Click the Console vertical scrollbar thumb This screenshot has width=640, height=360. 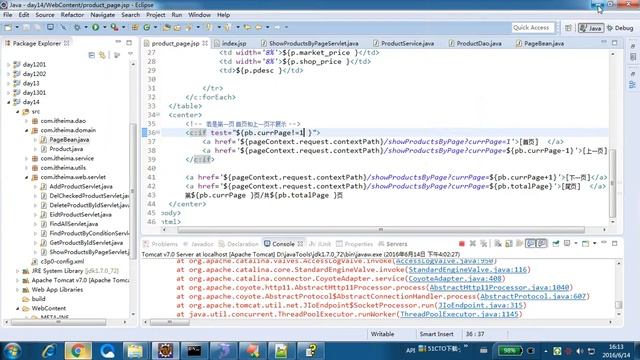pyautogui.click(x=619, y=304)
